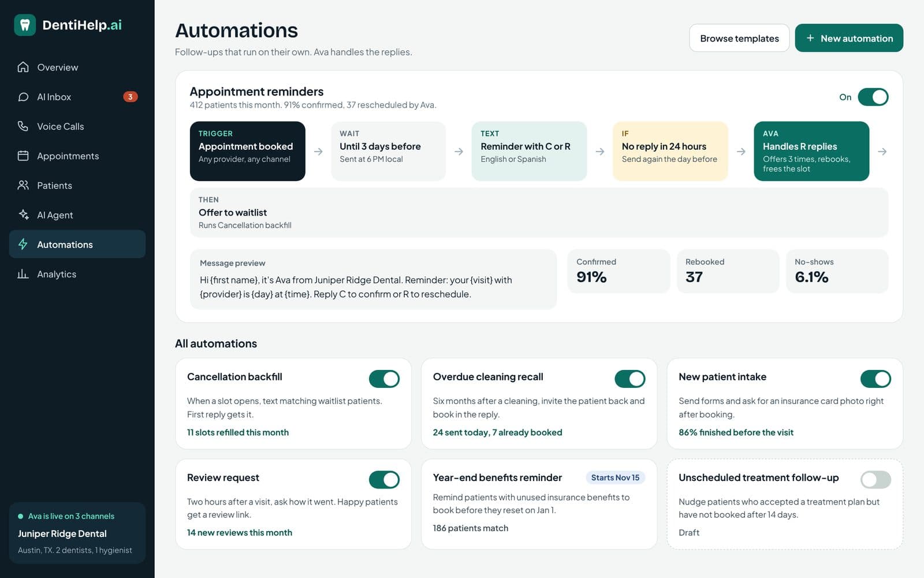
Task: Click the Appointments calendar icon
Action: pos(23,155)
